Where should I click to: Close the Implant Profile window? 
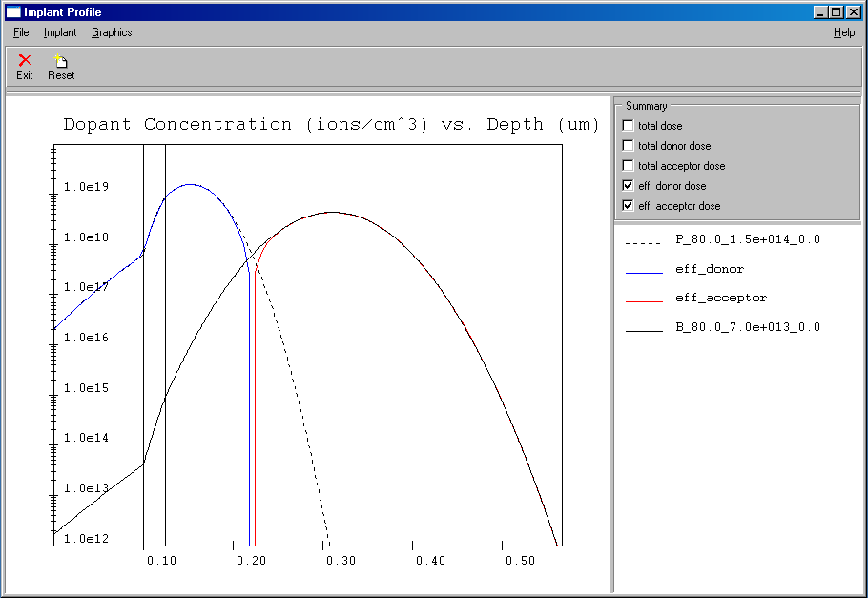[x=854, y=12]
